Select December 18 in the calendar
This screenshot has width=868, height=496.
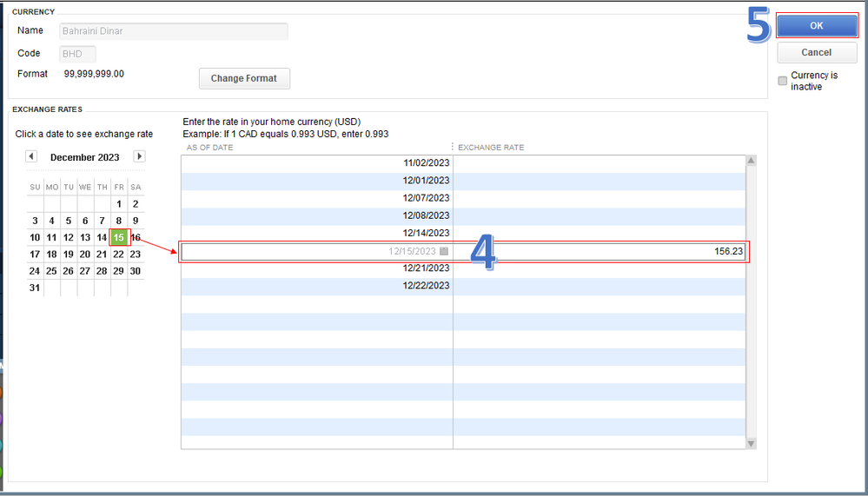pos(51,255)
